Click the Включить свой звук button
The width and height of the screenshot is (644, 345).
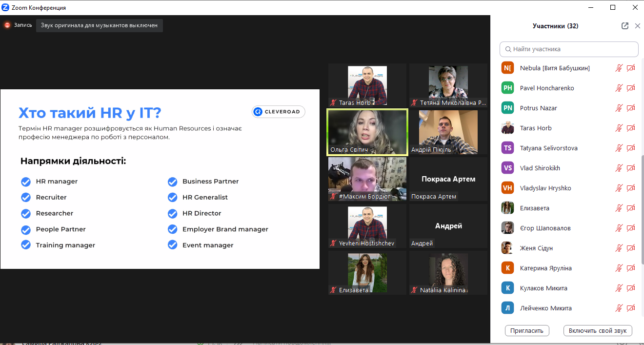tap(598, 330)
